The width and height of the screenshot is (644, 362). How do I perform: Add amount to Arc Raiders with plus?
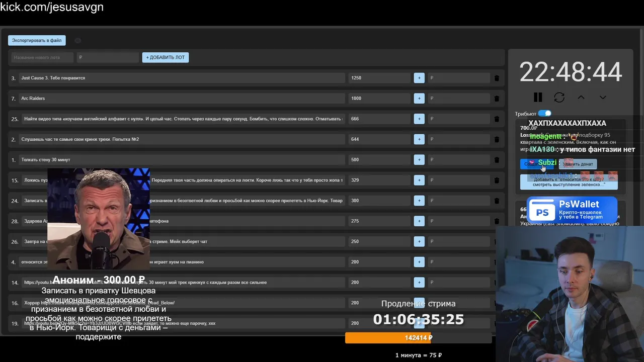(419, 99)
